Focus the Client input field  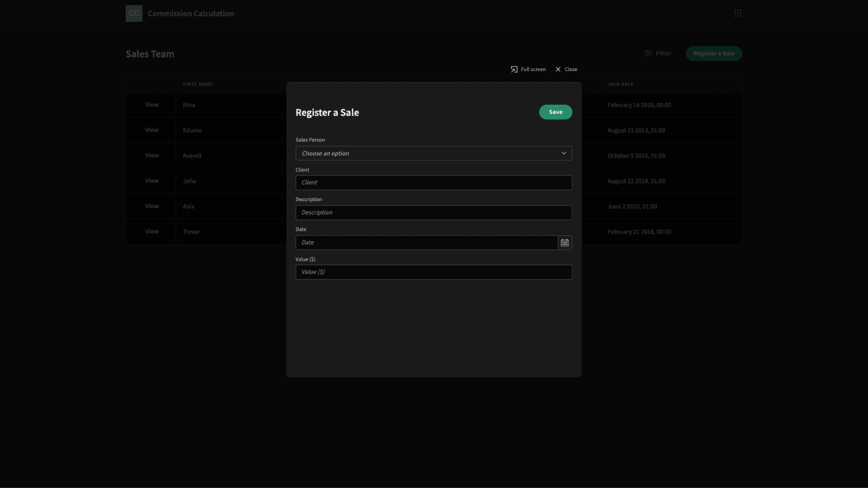(x=434, y=183)
